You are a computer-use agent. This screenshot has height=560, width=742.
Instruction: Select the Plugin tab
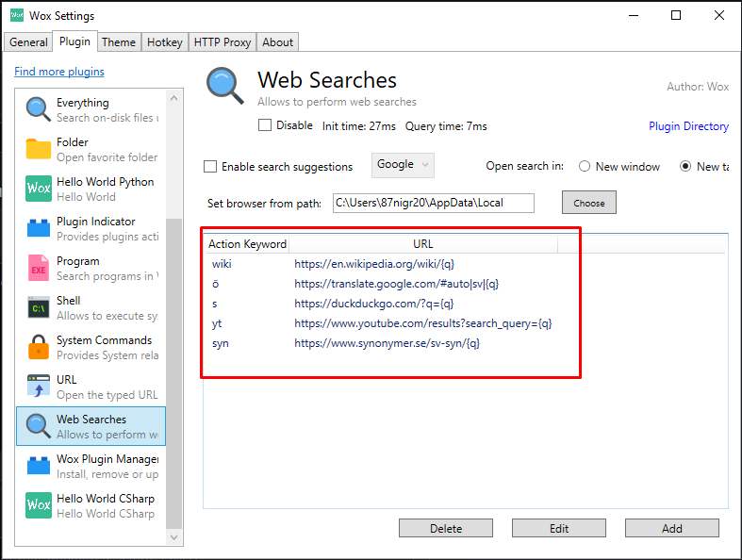point(74,41)
